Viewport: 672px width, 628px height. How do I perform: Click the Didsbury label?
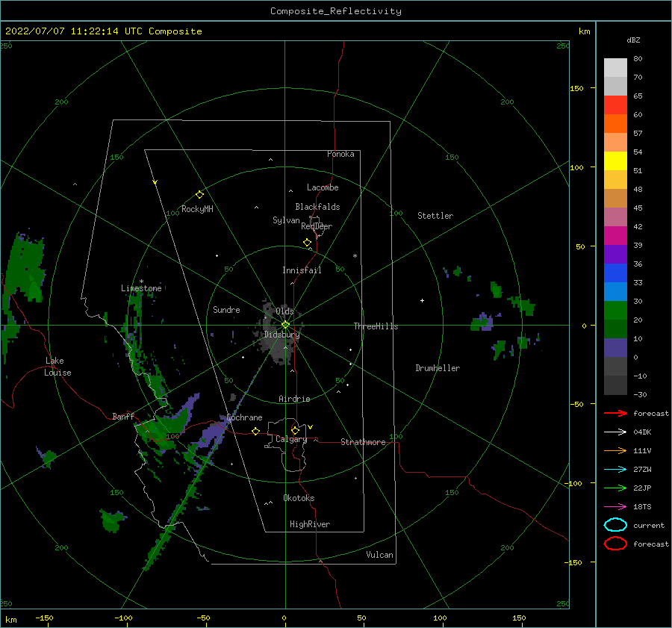[x=281, y=335]
